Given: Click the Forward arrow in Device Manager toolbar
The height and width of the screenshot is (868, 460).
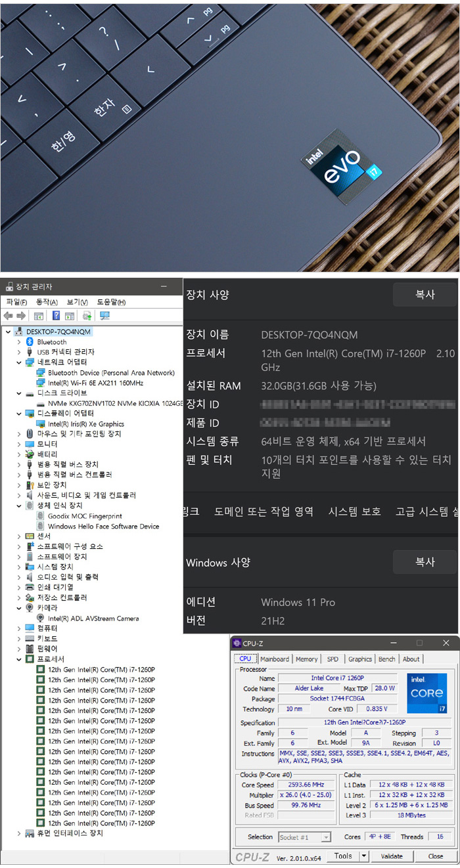Looking at the screenshot, I should 20,316.
